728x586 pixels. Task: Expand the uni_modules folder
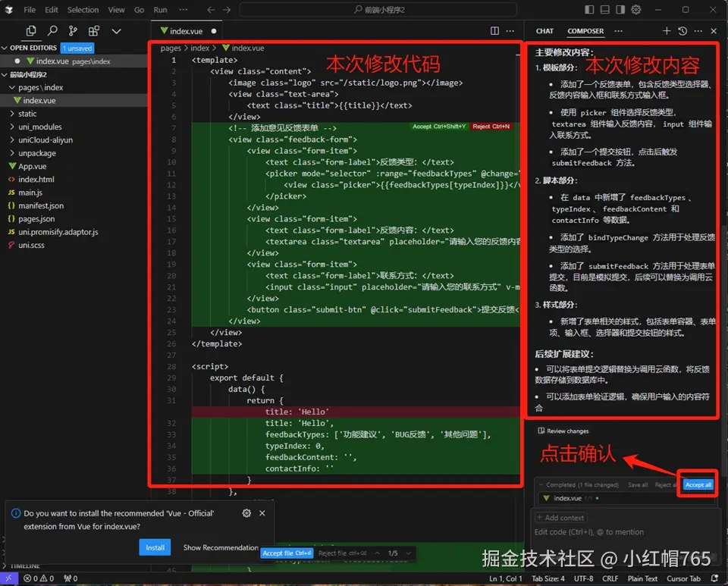(39, 127)
